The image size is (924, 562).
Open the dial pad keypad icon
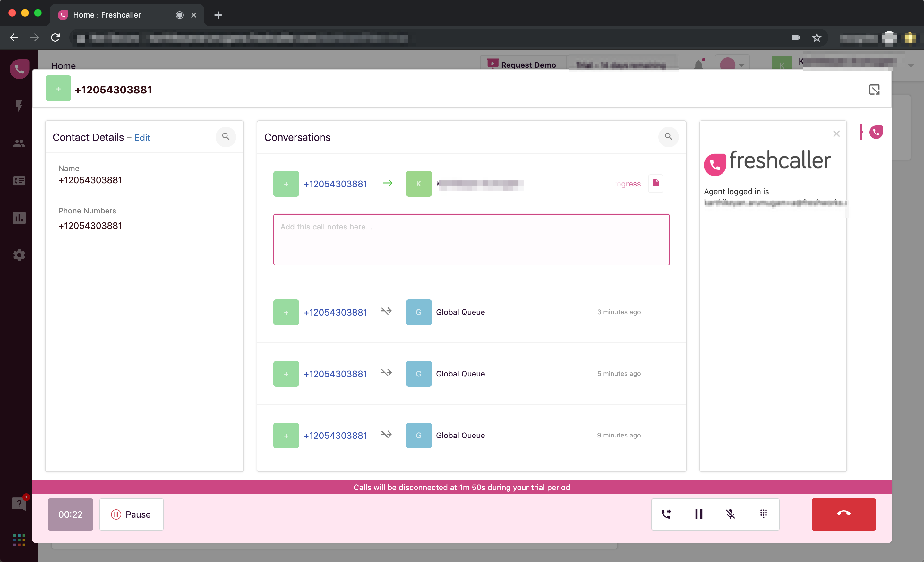pyautogui.click(x=763, y=514)
